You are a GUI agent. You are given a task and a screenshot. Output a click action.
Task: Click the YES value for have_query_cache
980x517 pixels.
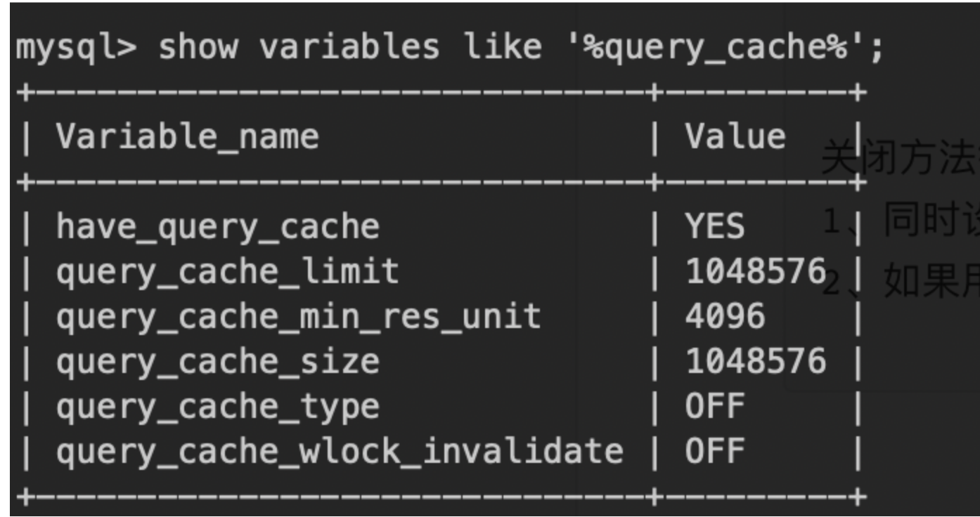point(715,227)
